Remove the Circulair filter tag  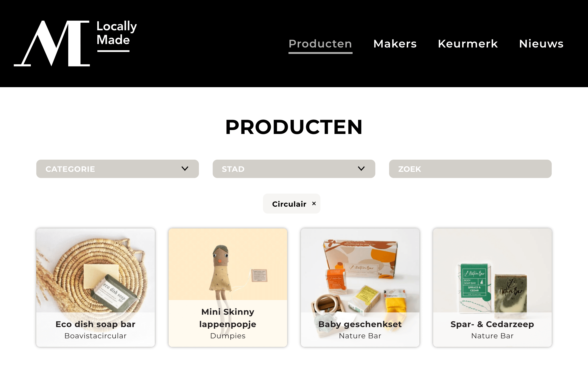point(314,203)
